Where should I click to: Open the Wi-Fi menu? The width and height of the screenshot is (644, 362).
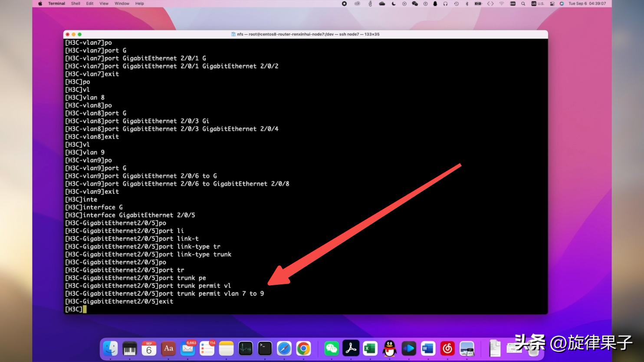[502, 3]
